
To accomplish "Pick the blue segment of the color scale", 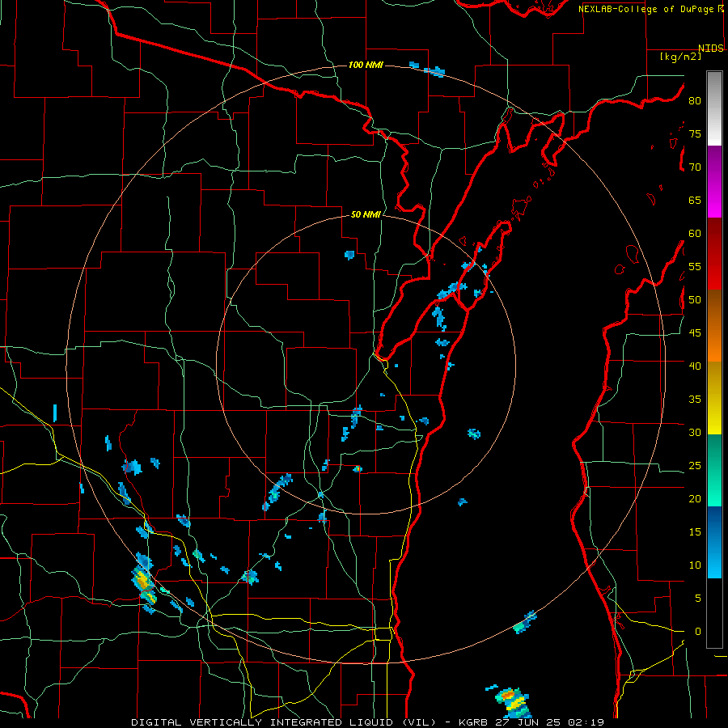I will point(714,542).
